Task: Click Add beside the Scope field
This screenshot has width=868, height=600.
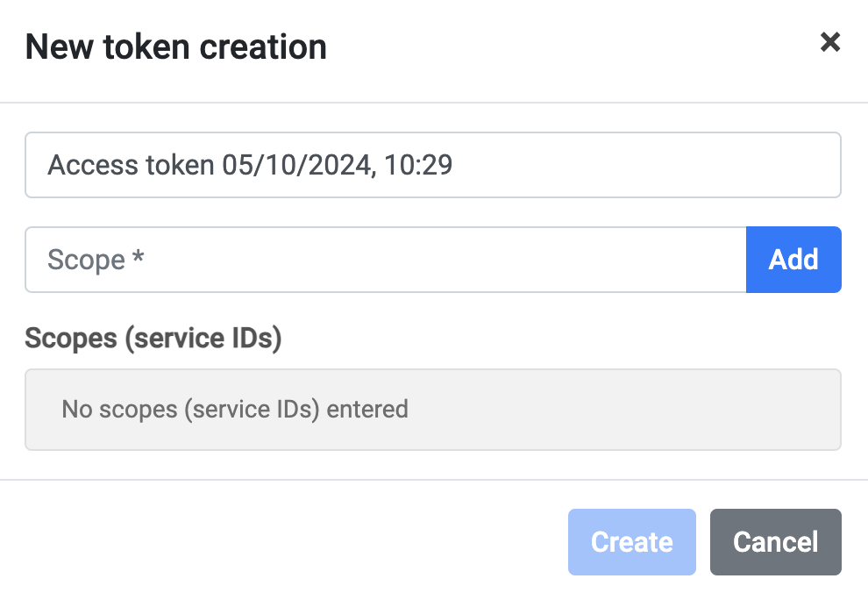Action: pos(793,260)
